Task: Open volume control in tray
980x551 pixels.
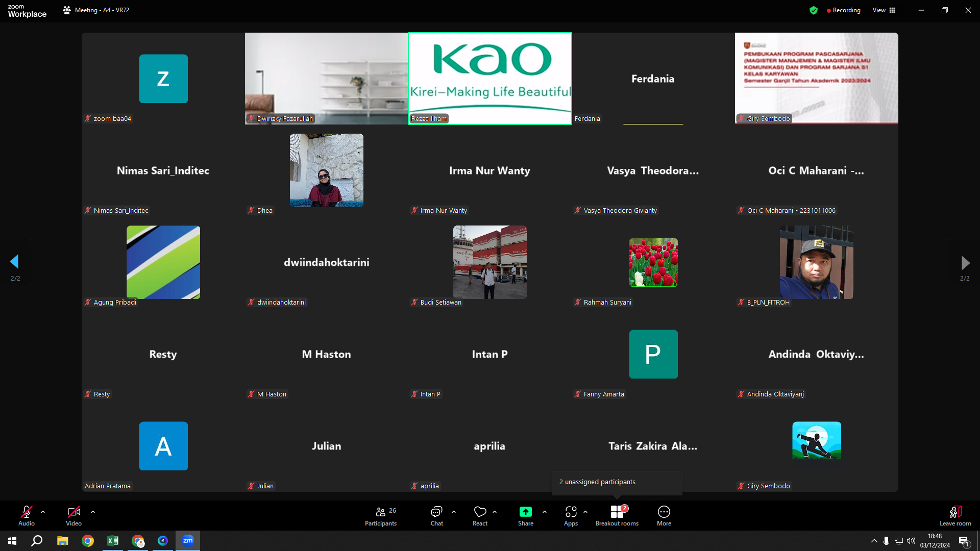Action: coord(911,541)
